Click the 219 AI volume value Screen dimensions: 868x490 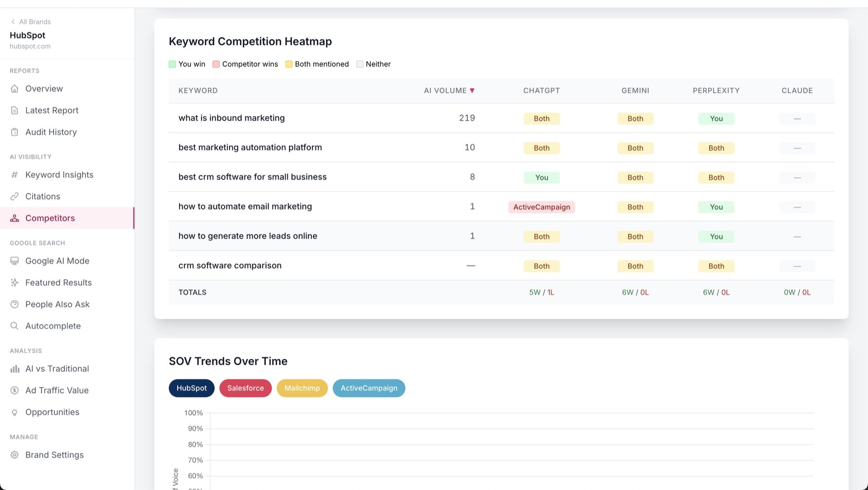[467, 118]
